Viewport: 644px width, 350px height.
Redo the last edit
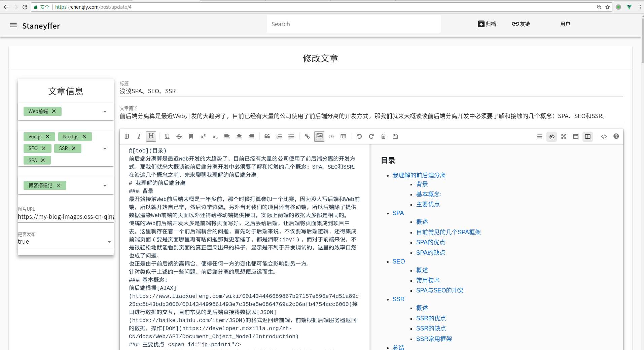371,136
